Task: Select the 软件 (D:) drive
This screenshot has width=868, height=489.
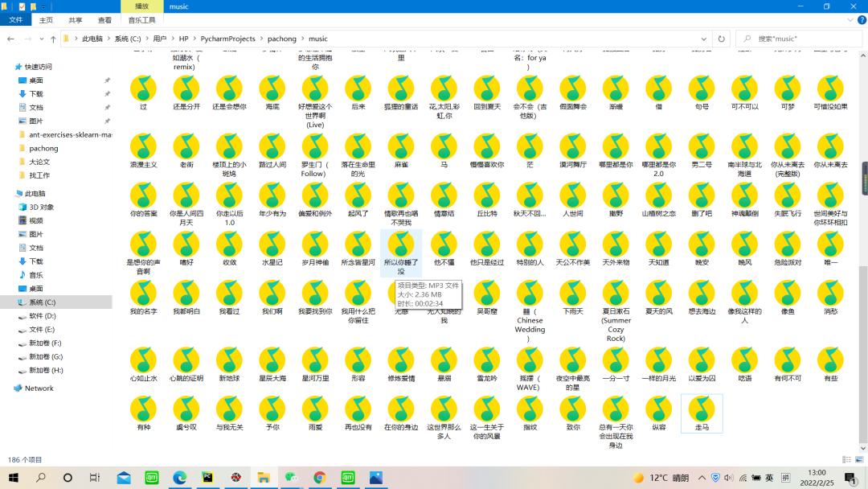Action: click(x=43, y=315)
